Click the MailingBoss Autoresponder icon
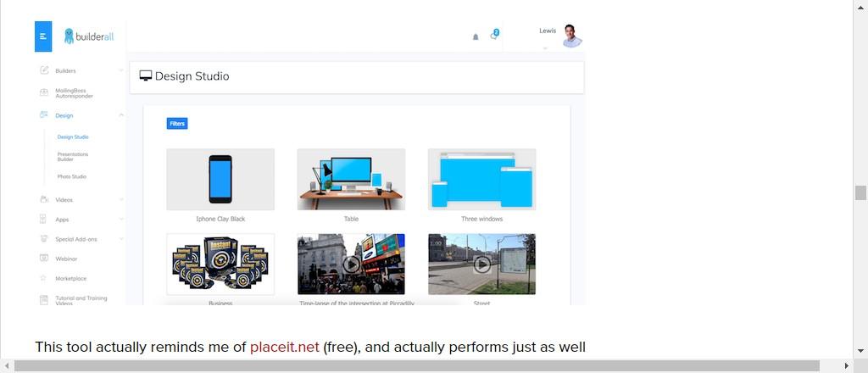Image resolution: width=868 pixels, height=373 pixels. tap(44, 92)
